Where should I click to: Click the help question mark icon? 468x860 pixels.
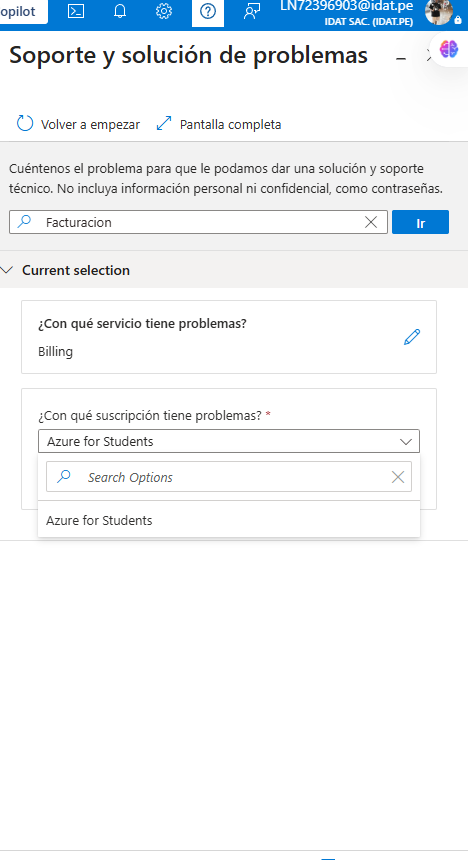coord(208,12)
